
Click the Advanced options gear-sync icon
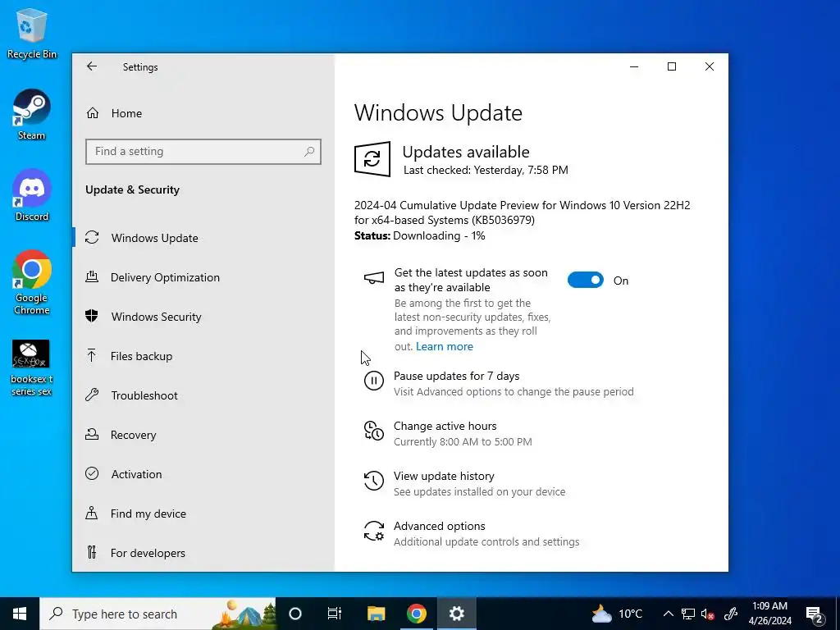coord(374,531)
